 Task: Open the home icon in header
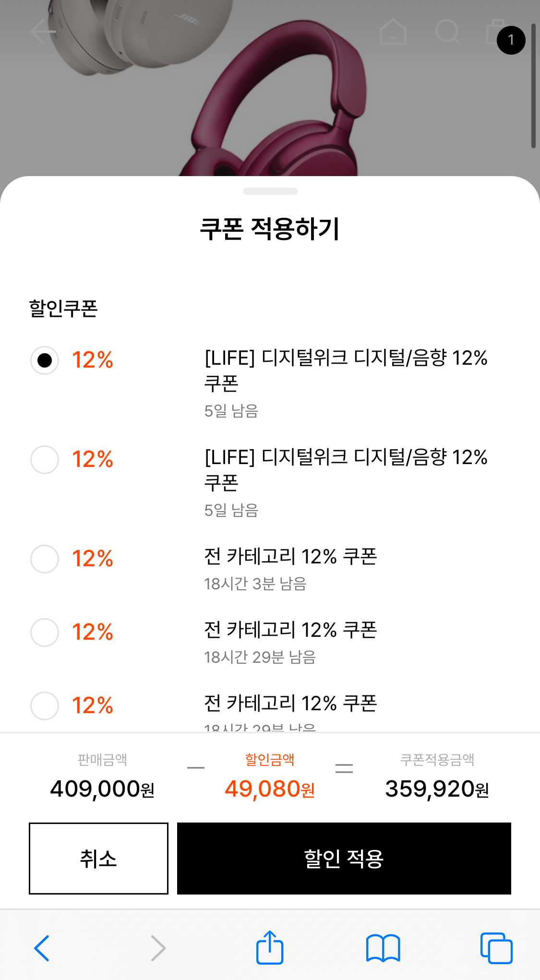pyautogui.click(x=393, y=32)
